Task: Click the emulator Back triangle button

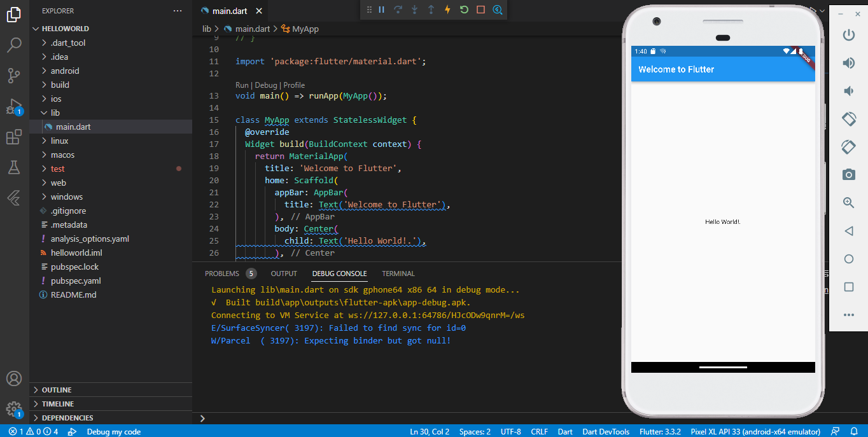Action: point(848,231)
